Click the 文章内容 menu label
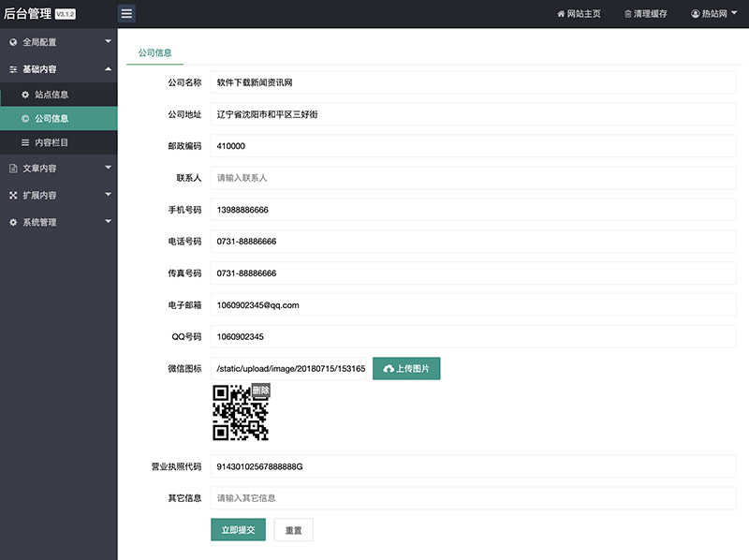 [39, 169]
